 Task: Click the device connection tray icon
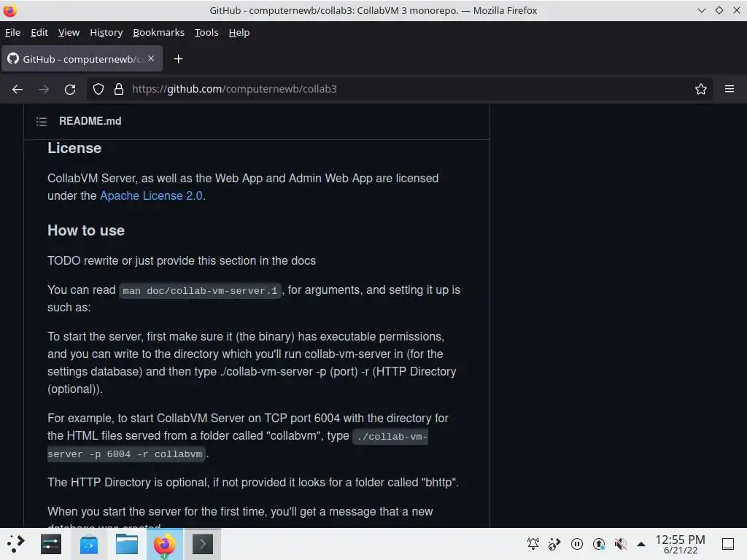[x=554, y=544]
